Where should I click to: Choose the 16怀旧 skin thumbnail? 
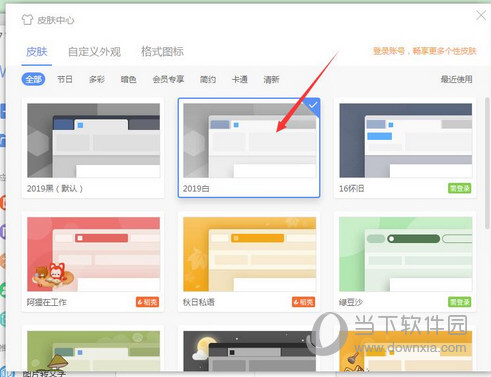[x=406, y=140]
